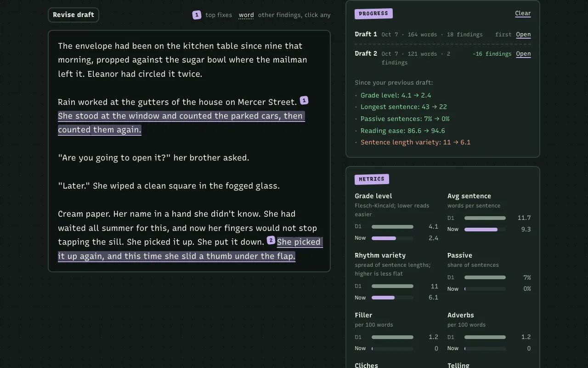
Task: Select highlighted sentence "She picked it up again"
Action: click(190, 249)
